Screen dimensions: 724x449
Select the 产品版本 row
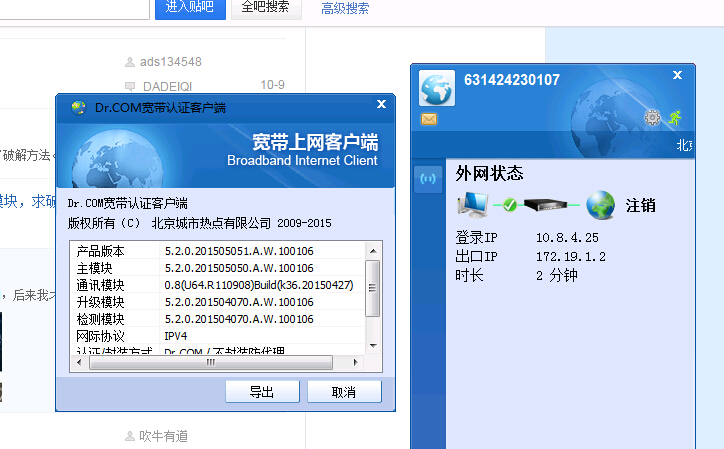tap(217, 251)
